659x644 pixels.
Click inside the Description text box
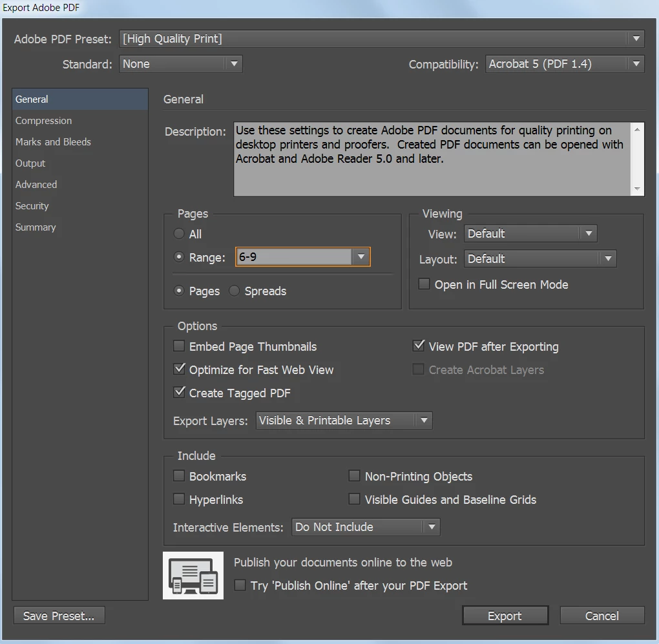(432, 159)
